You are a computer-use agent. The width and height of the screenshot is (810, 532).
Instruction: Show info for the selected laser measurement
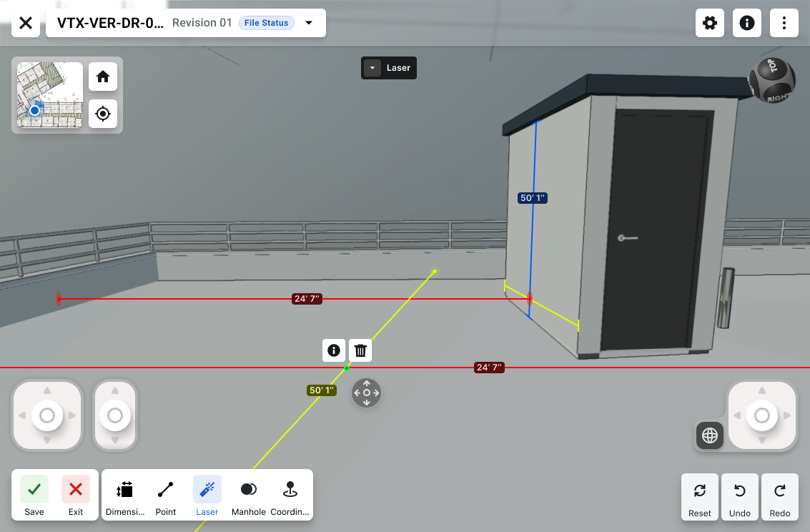click(x=334, y=350)
